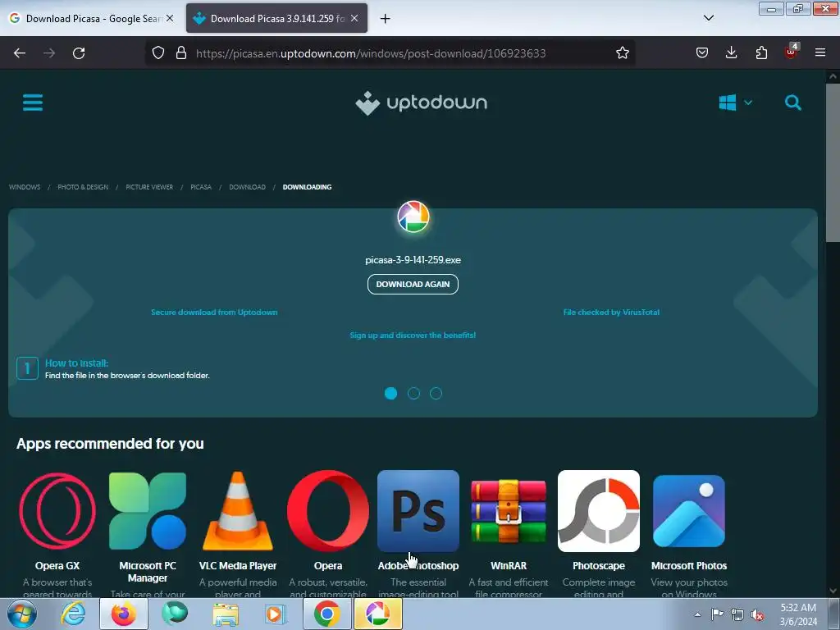Image resolution: width=840 pixels, height=630 pixels.
Task: Click Sign up and discover the benefits
Action: click(413, 335)
